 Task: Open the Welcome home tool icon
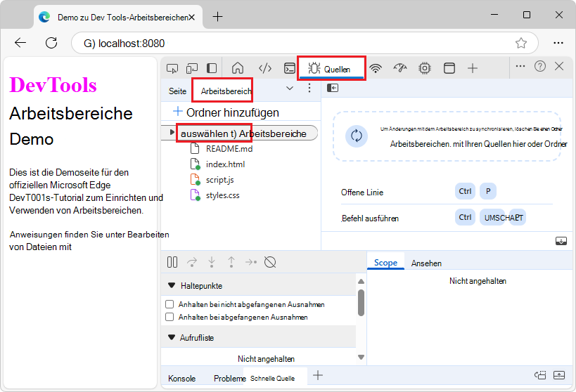[238, 68]
